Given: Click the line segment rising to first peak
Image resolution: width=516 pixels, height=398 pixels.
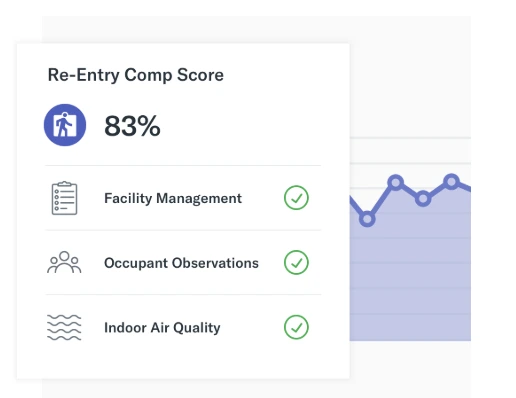Looking at the screenshot, I should [x=381, y=201].
